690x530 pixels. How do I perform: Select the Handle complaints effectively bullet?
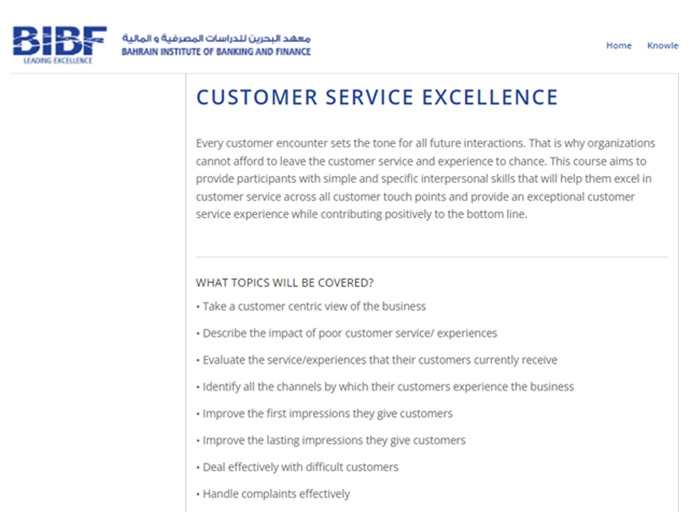coord(273,494)
